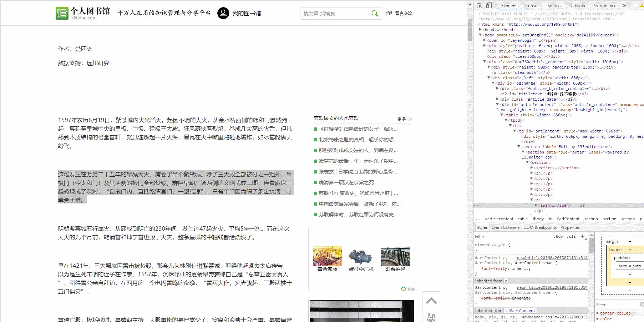Expand the span LayerLogin node
The height and width of the screenshot is (322, 644).
click(x=484, y=40)
